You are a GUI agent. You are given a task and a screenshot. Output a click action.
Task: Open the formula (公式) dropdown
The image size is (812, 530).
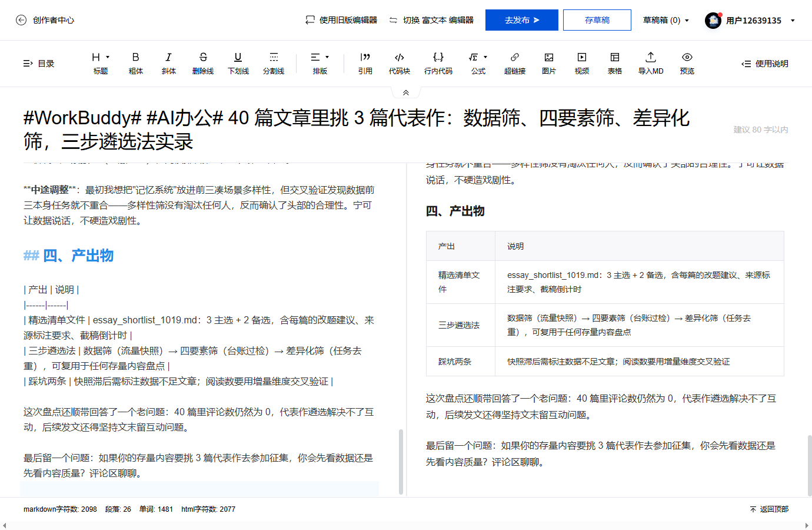(478, 63)
